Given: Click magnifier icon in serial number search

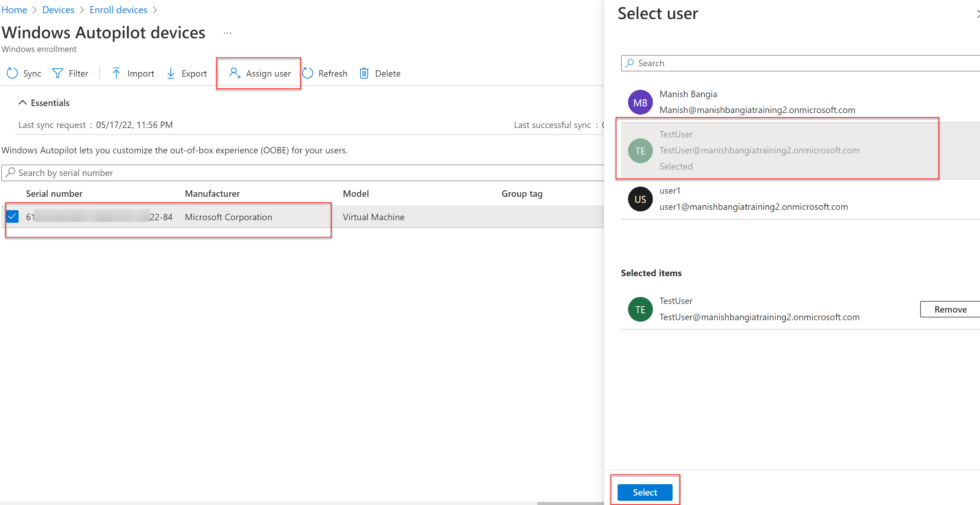Looking at the screenshot, I should pyautogui.click(x=11, y=172).
